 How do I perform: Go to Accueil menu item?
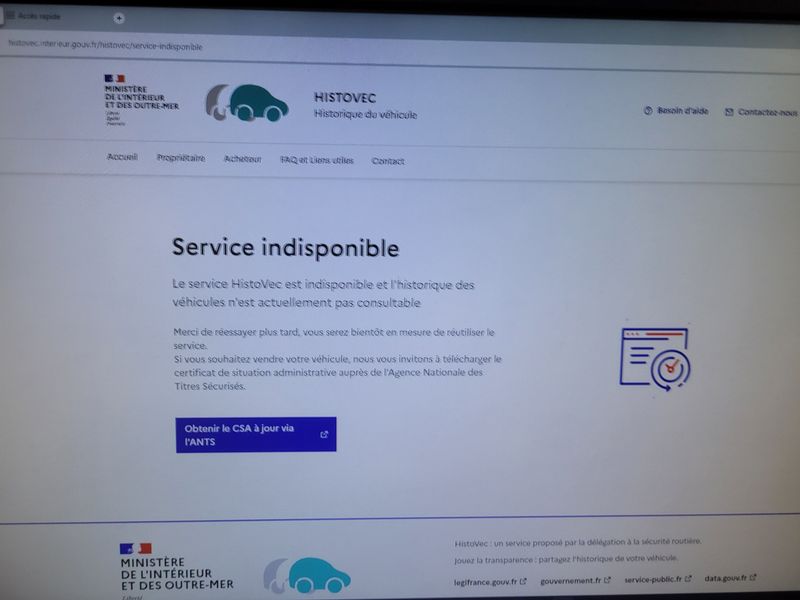tap(122, 157)
